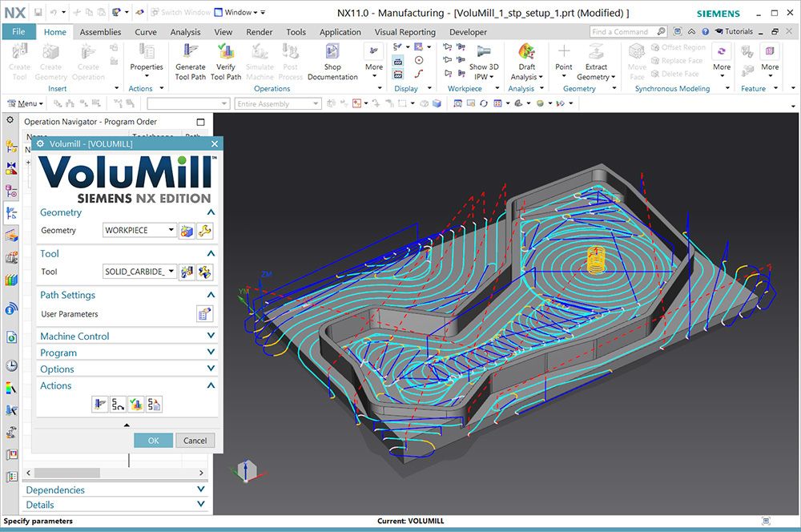Expand the Dependencies panel
Screen dimensions: 801x532
(x=201, y=490)
